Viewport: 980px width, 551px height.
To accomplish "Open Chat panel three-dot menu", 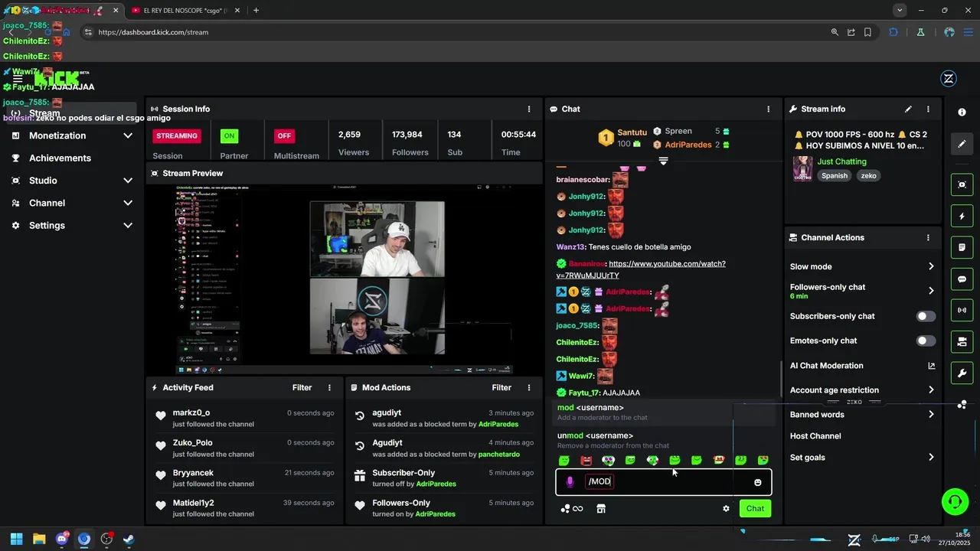I will tap(769, 109).
